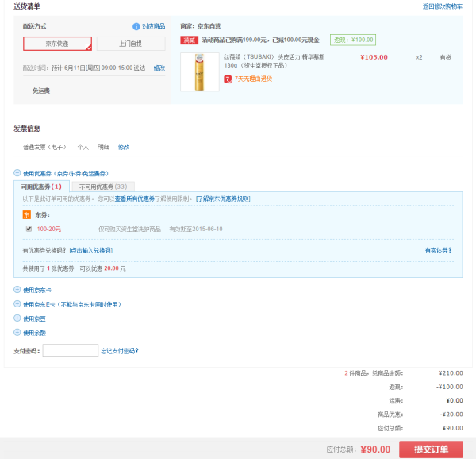Click 忘记支付密码? link
The image size is (476, 459).
(x=120, y=351)
